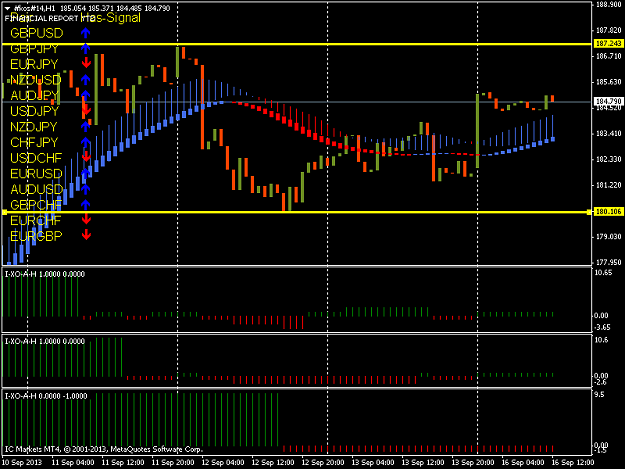Select the EURUSD pair label
Viewport: 625px width, 469px height.
point(36,174)
